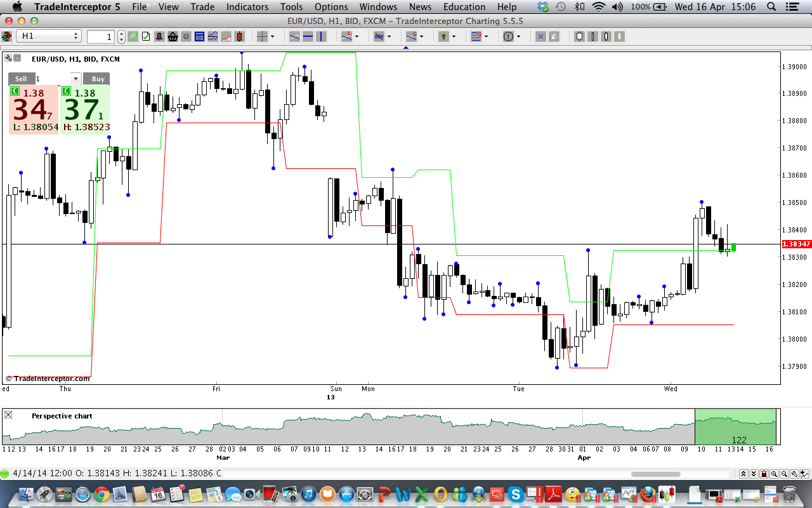Open chart wrench settings icon
Screen dimensions: 812x508
click(8, 58)
